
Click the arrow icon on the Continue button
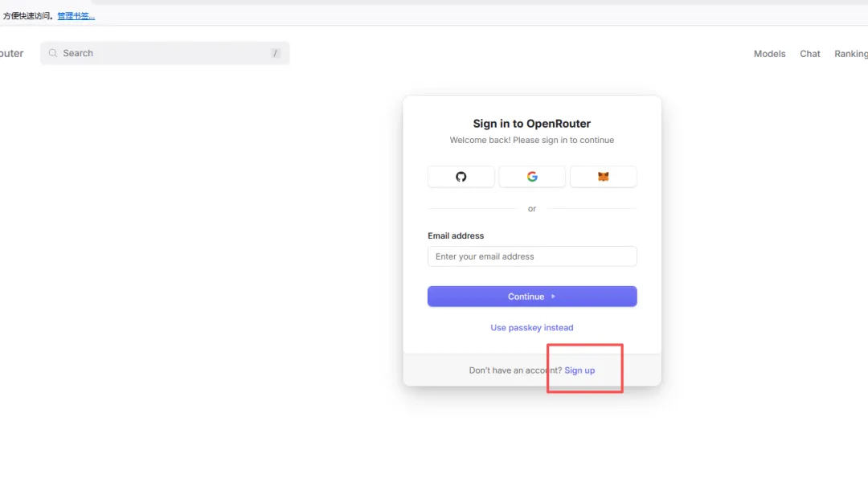pos(553,297)
